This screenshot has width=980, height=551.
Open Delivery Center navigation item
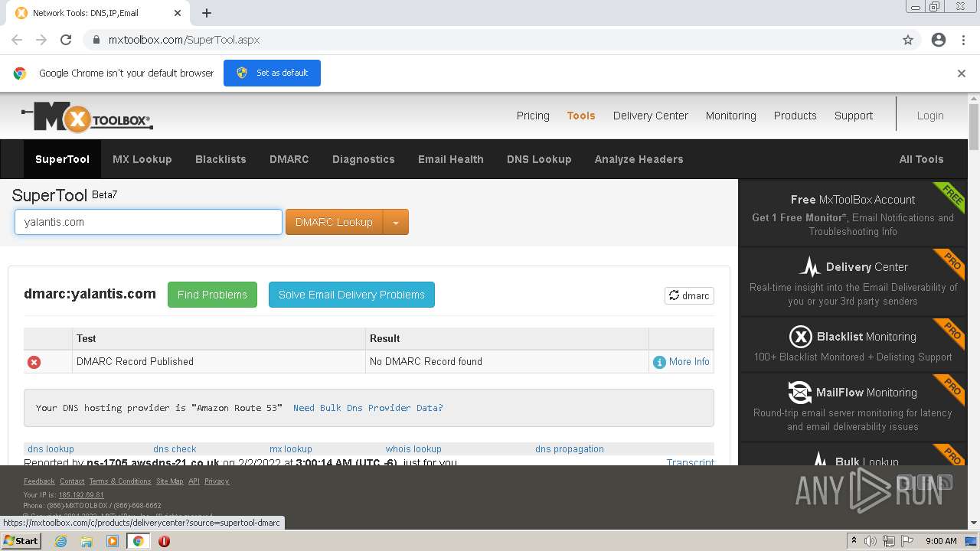tap(651, 116)
